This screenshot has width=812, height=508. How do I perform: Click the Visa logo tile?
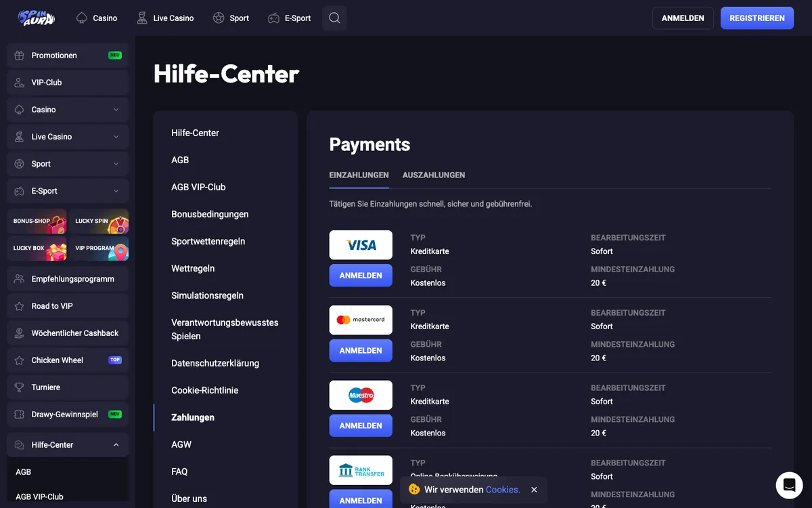coord(361,245)
